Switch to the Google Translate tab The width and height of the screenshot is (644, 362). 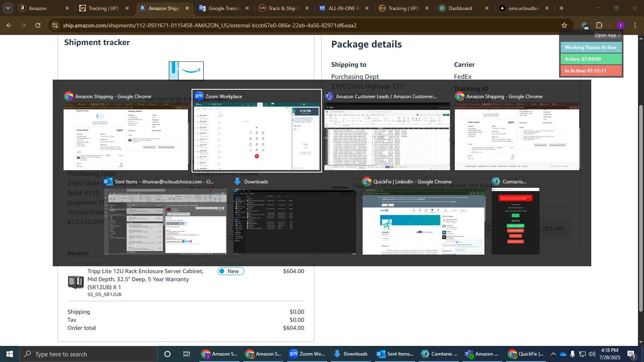coord(224,8)
